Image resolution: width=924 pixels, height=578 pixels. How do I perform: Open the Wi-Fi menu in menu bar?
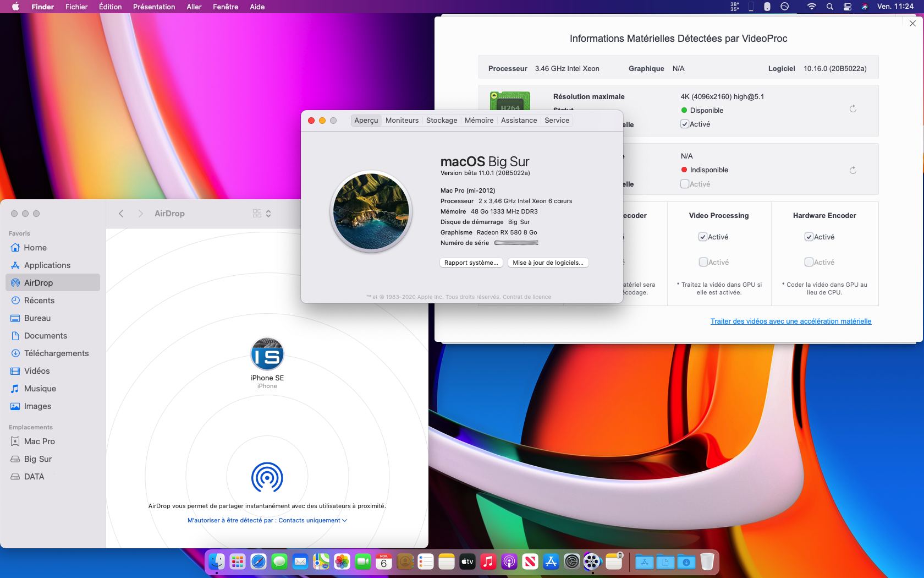[811, 7]
